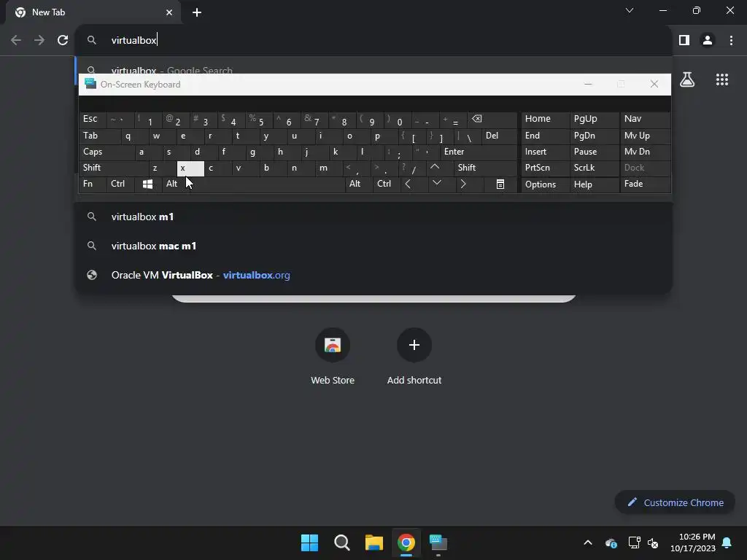Click the Fade key on keyboard
This screenshot has width=747, height=560.
[x=645, y=184]
